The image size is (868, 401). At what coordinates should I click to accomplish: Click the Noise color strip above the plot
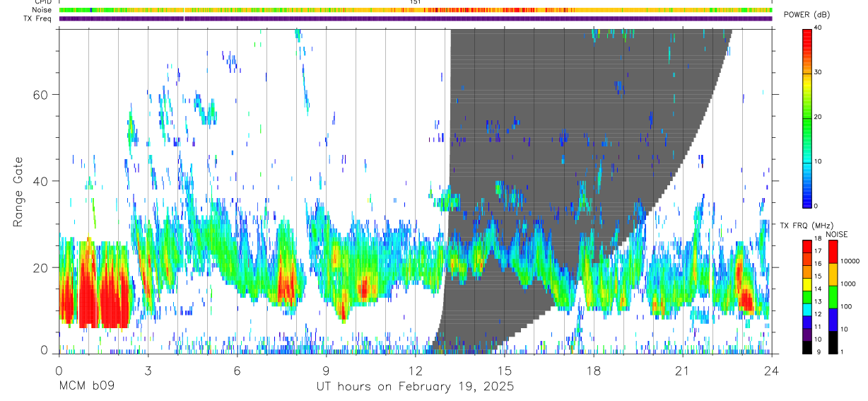point(415,10)
